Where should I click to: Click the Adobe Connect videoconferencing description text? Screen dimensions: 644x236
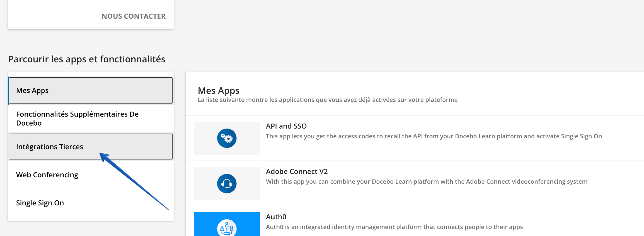(x=427, y=181)
